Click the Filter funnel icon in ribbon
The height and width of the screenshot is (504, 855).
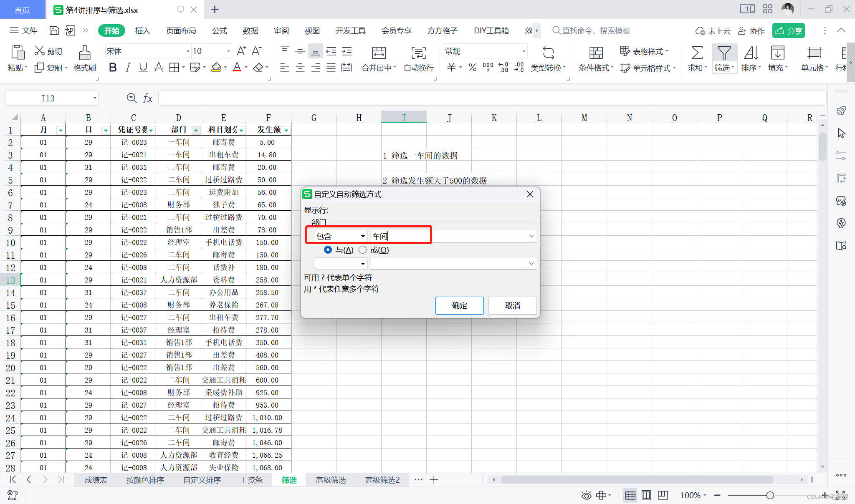[x=724, y=53]
